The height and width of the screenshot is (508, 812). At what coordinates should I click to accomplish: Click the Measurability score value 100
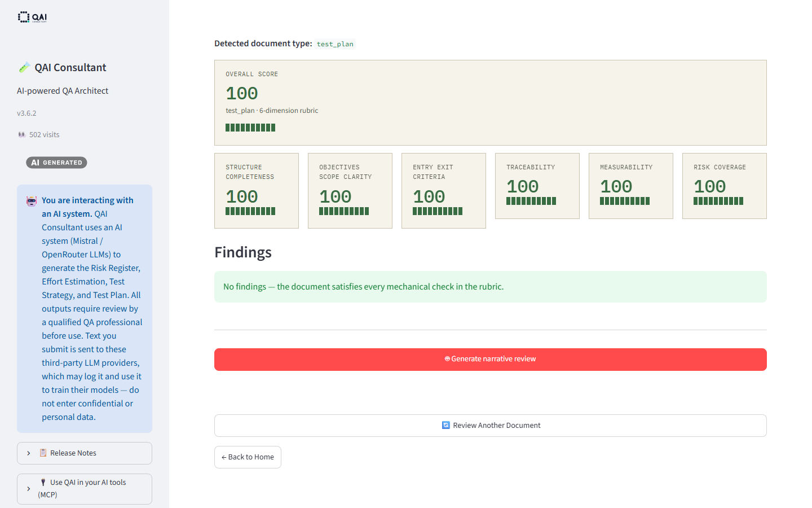pyautogui.click(x=616, y=186)
